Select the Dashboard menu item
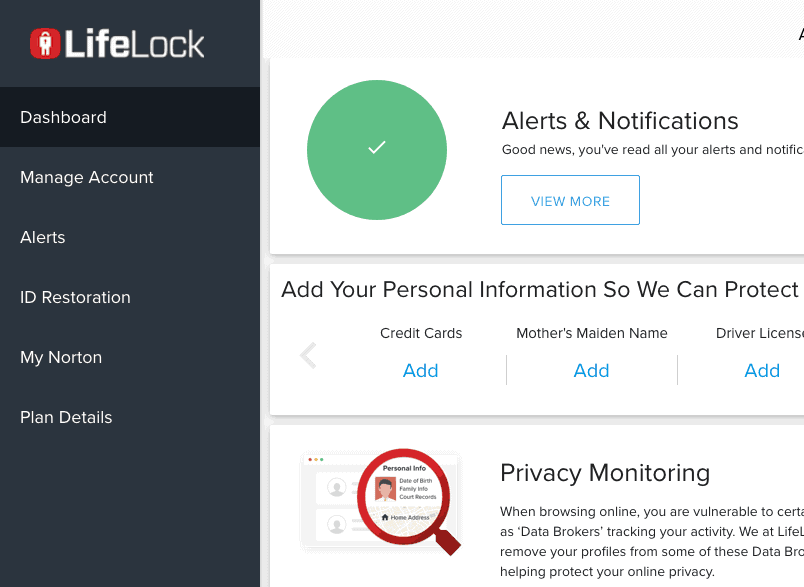Image resolution: width=804 pixels, height=587 pixels. pyautogui.click(x=63, y=117)
